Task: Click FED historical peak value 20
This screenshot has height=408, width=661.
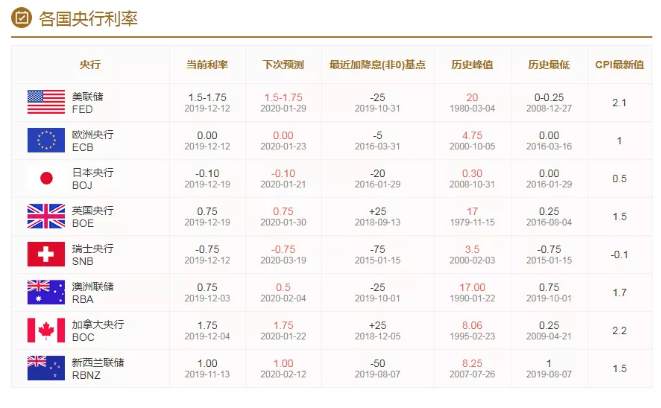Action: (472, 97)
